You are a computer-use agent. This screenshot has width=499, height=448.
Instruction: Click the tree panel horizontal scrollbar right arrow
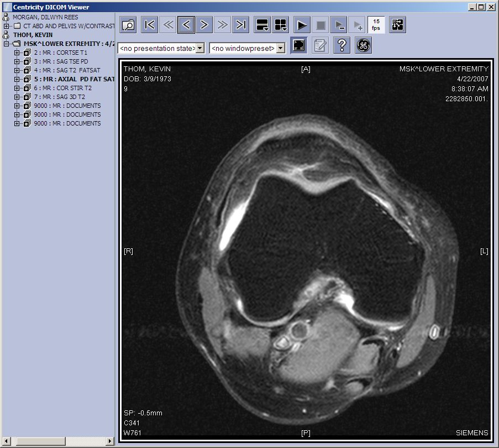point(110,441)
